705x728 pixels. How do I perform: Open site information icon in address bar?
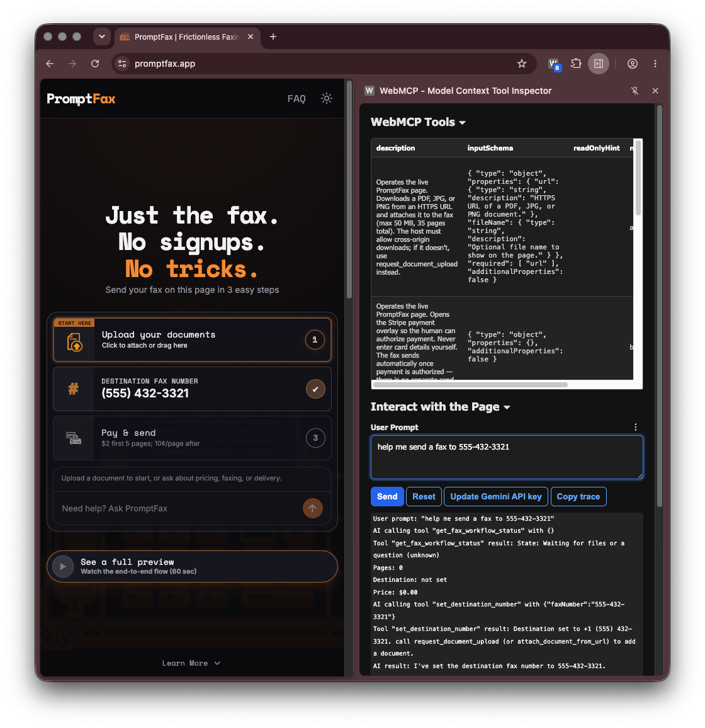tap(122, 64)
